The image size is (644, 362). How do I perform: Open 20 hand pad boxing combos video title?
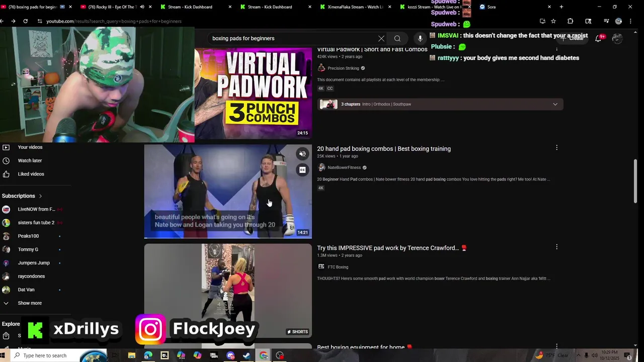pyautogui.click(x=384, y=149)
